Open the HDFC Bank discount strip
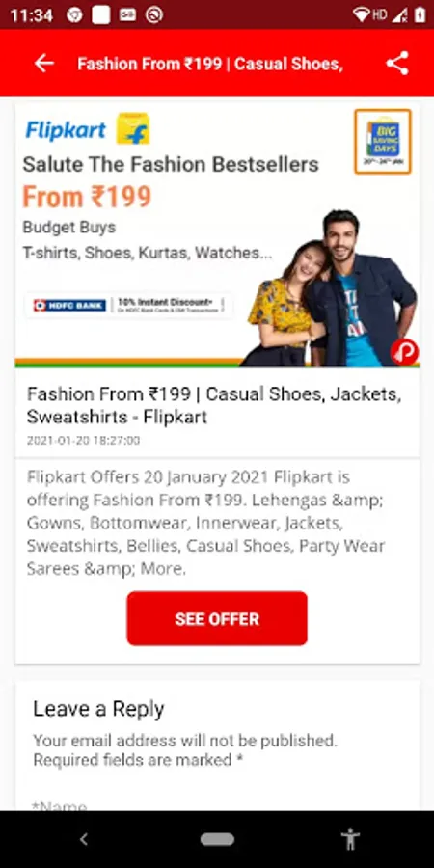Viewport: 434px width, 868px height. [129, 305]
